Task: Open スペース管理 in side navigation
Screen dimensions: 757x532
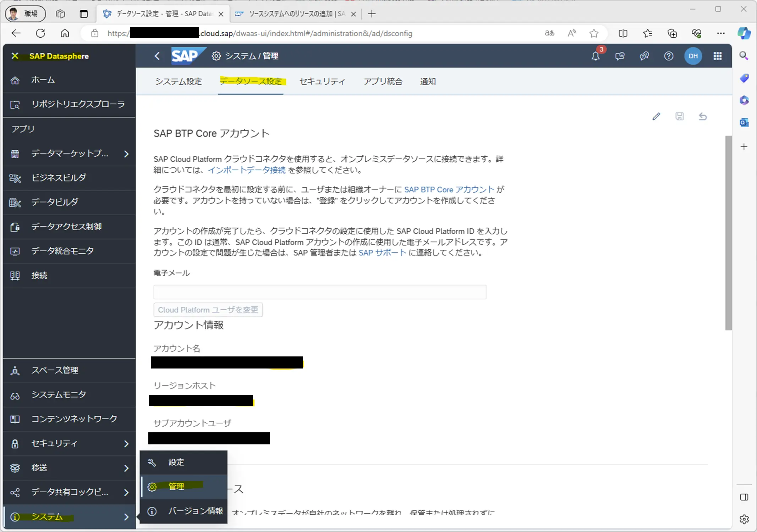Action: pyautogui.click(x=69, y=371)
